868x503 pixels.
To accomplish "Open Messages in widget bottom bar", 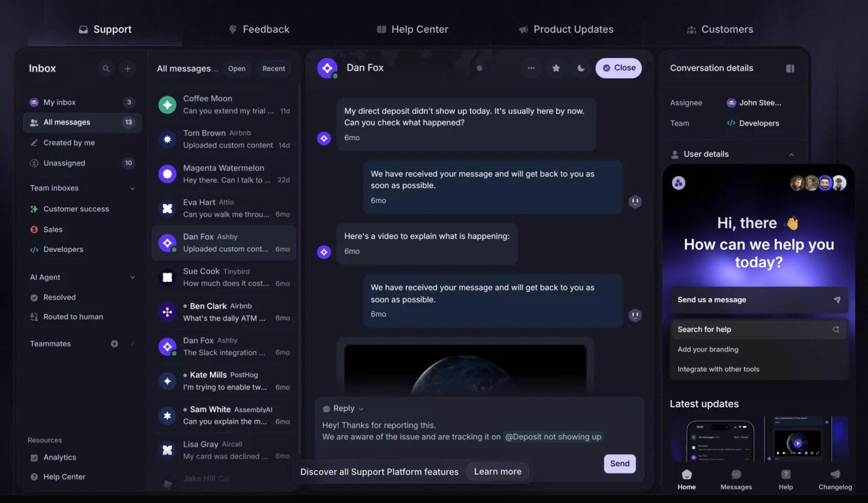I will point(736,480).
